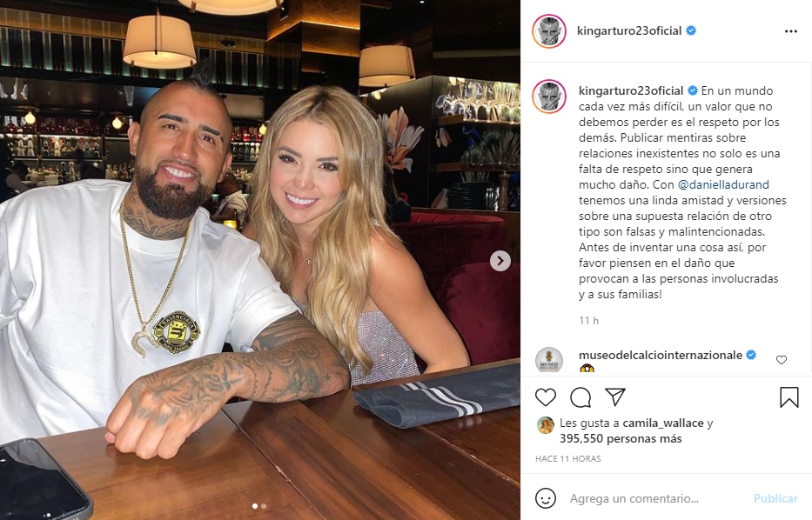
Task: Advance to the next photo with arrow
Action: click(500, 261)
